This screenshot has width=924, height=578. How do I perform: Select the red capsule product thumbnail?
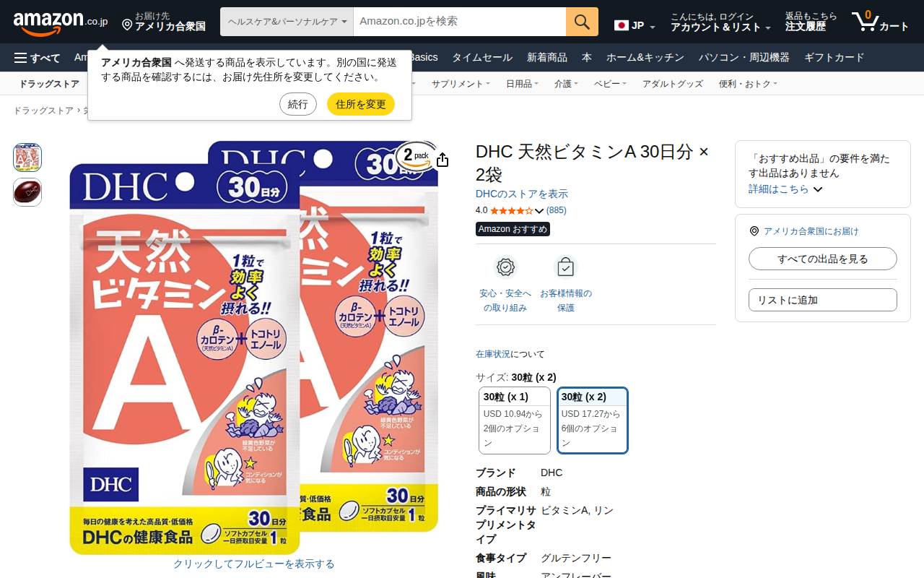27,192
